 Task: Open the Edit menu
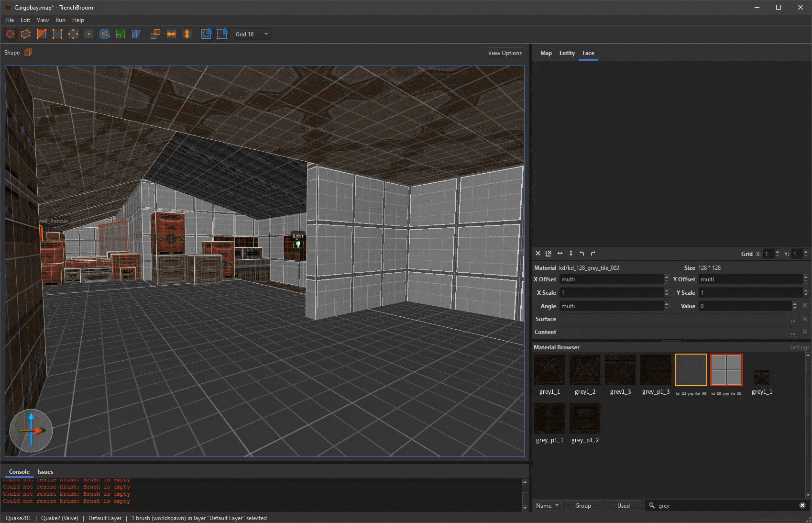pos(25,20)
